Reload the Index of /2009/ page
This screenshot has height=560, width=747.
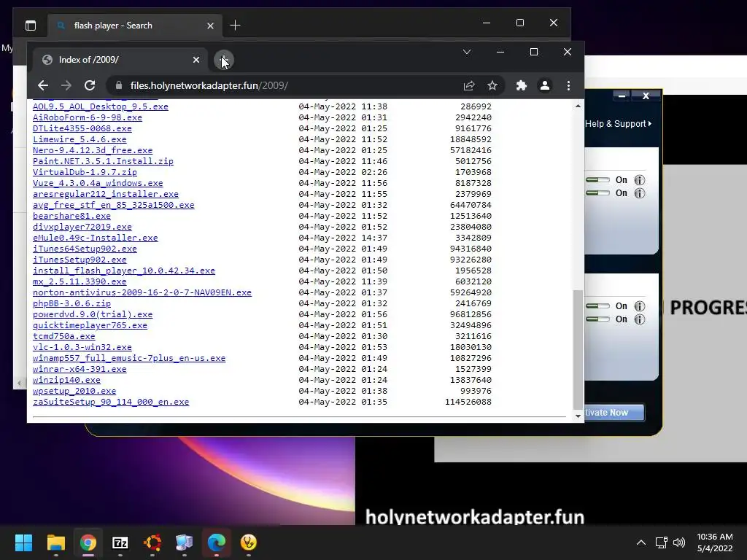[90, 86]
